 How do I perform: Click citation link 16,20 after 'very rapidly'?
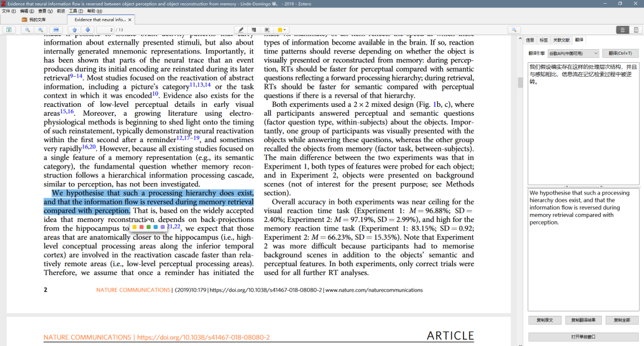(89, 147)
